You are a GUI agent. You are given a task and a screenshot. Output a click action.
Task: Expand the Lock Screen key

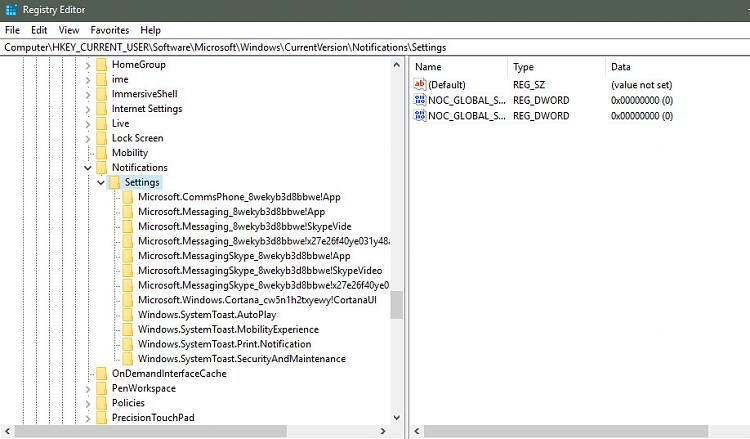(88, 139)
